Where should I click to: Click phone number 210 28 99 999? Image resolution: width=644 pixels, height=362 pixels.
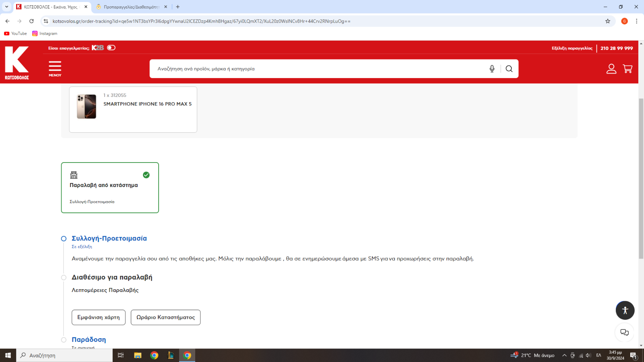[617, 48]
